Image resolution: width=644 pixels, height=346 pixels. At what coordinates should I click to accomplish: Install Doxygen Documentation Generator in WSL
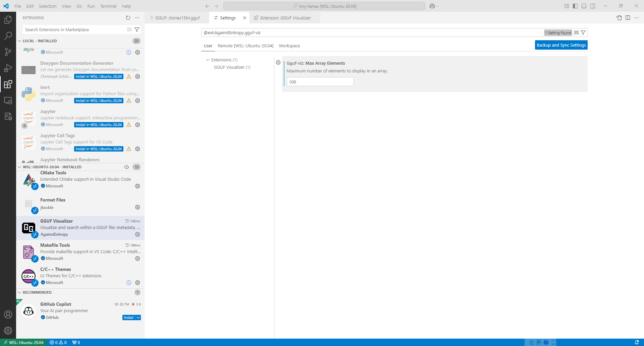coord(99,76)
